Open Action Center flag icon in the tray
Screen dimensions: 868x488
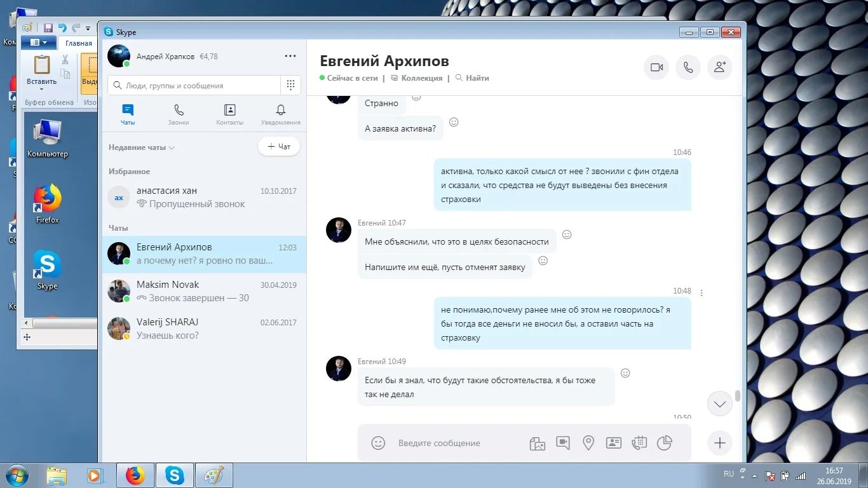[x=770, y=475]
